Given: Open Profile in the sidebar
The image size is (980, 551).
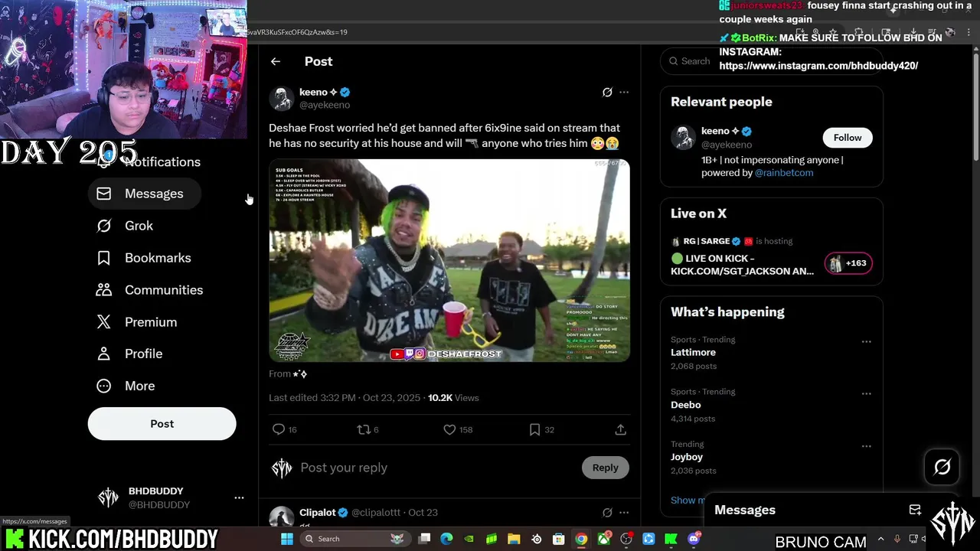Looking at the screenshot, I should coord(129,354).
